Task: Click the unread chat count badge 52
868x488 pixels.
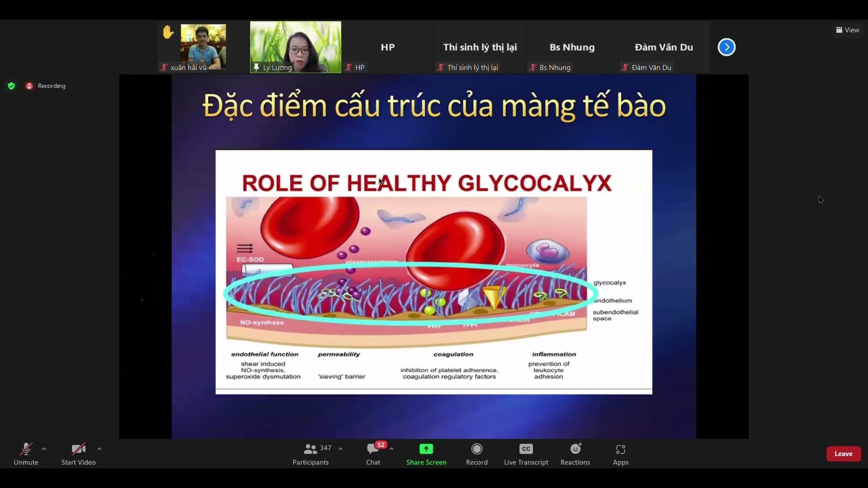Action: click(x=381, y=445)
